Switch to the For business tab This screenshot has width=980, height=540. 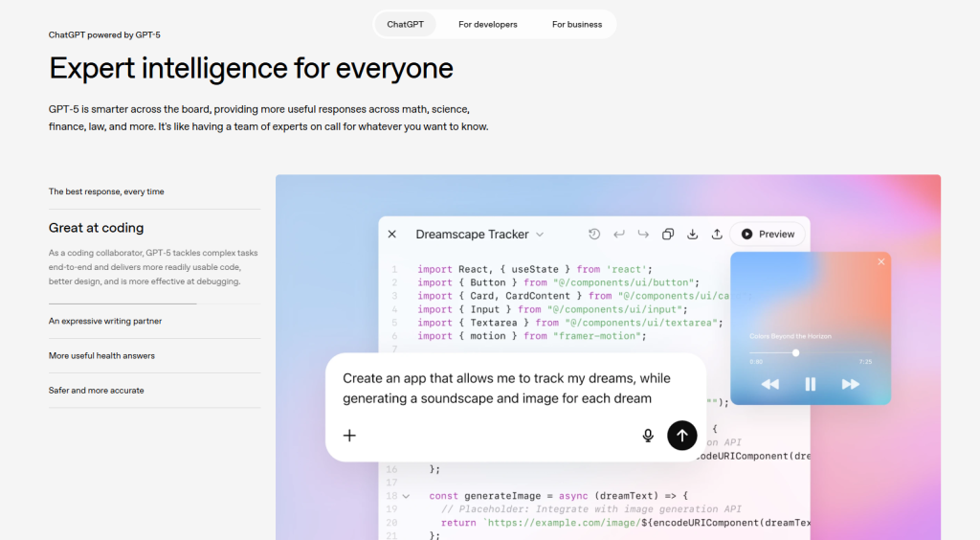[x=577, y=24]
